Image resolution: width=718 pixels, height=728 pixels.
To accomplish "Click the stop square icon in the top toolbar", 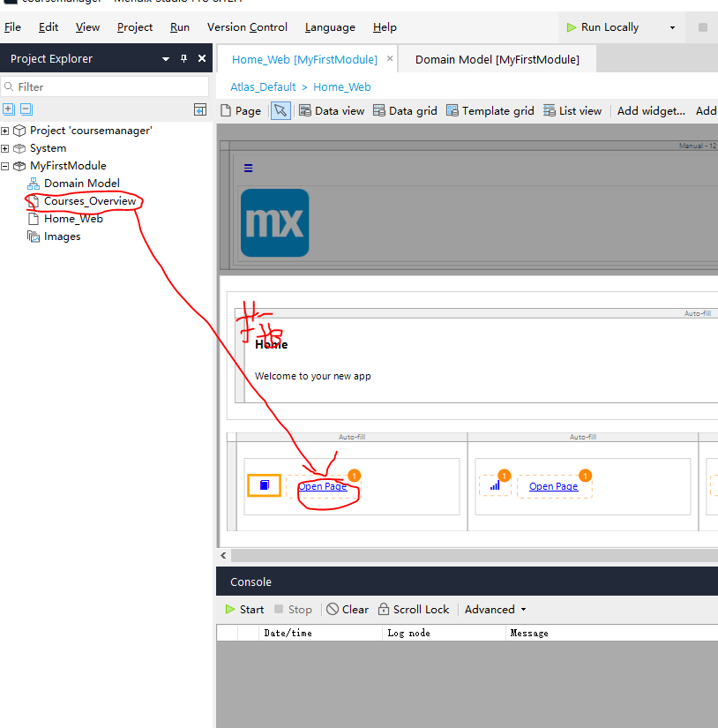I will 703,27.
